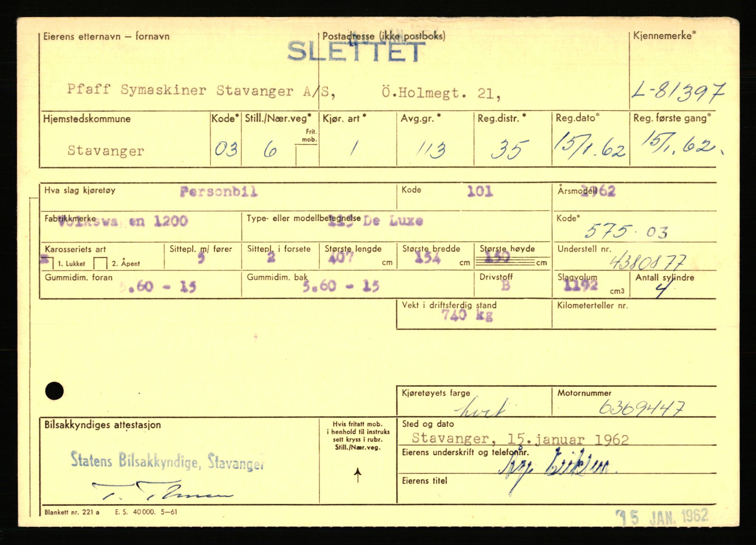This screenshot has width=756, height=545.
Task: Click the punched hole on the card
Action: pos(54,390)
